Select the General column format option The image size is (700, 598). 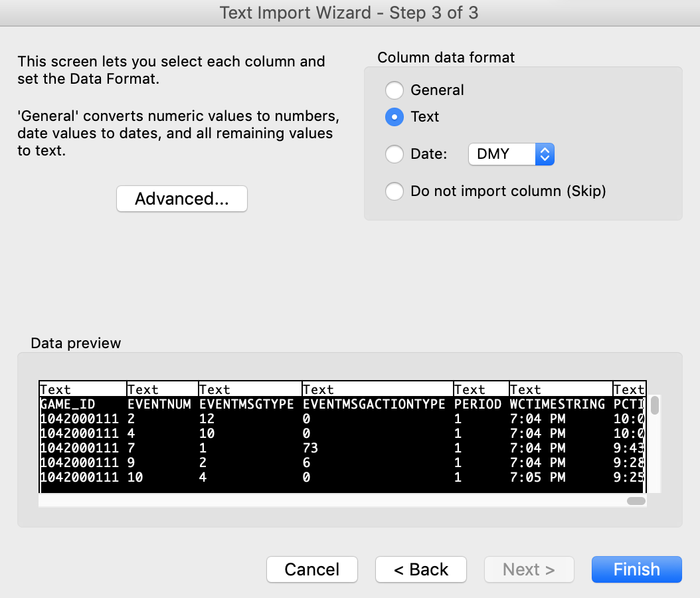394,90
